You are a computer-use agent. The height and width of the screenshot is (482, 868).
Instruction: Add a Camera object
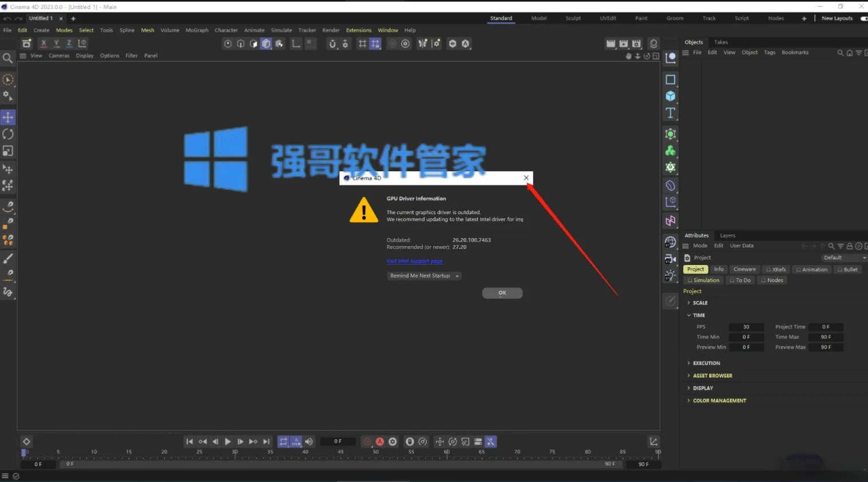click(x=671, y=259)
